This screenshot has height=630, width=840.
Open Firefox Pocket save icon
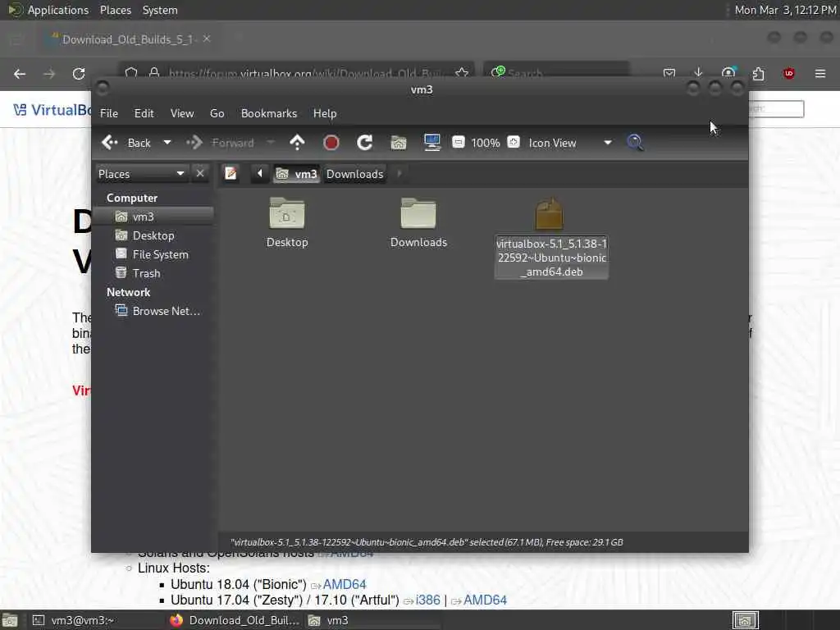coord(669,73)
